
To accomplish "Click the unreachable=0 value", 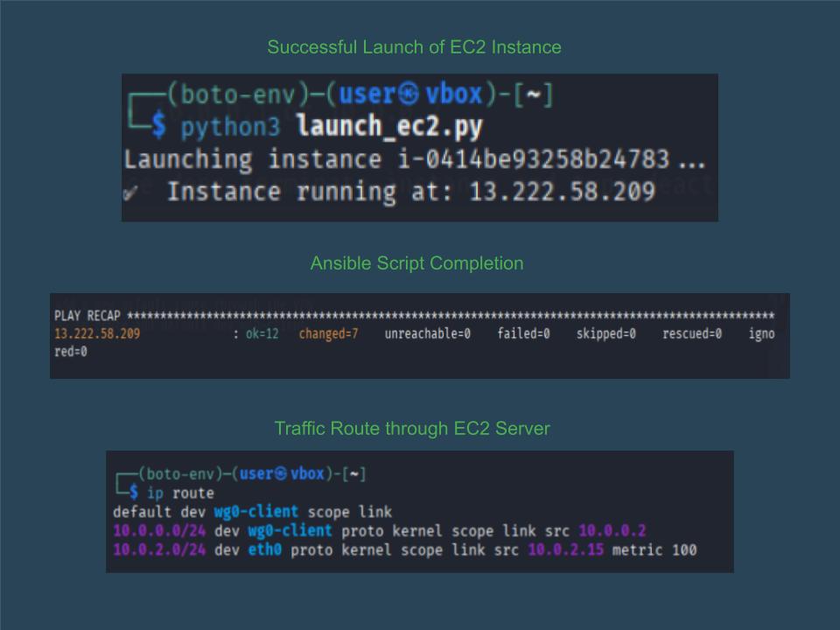I will pyautogui.click(x=428, y=333).
